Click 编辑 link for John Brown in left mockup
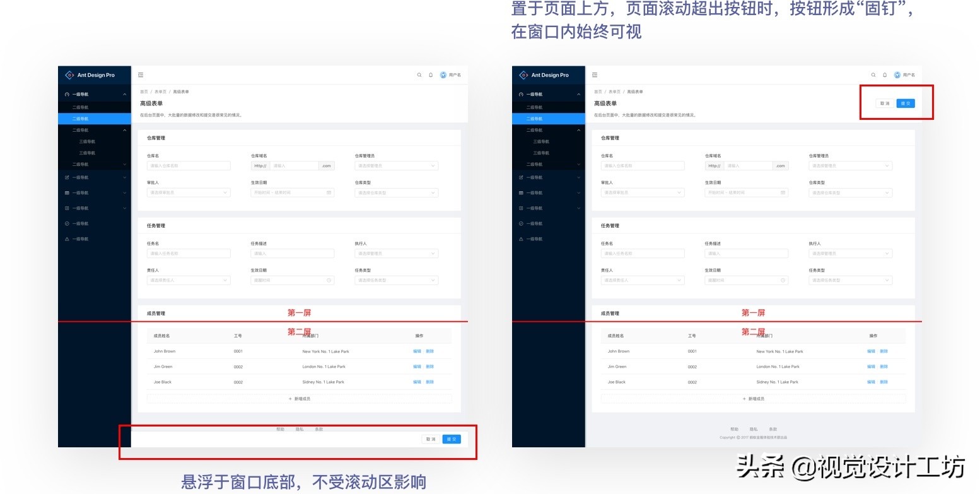 (417, 351)
